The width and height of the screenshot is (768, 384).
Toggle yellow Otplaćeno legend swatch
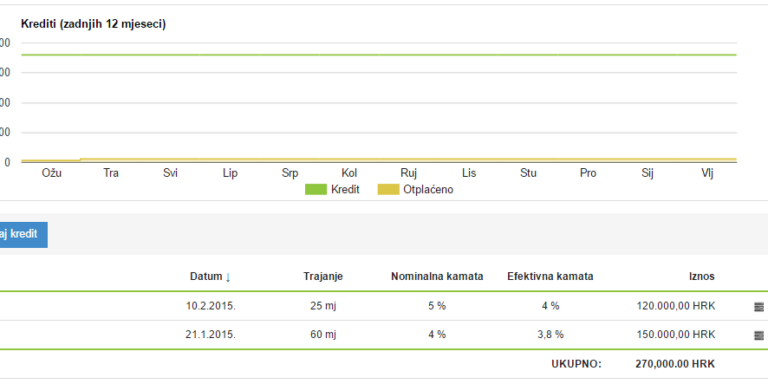tap(388, 190)
